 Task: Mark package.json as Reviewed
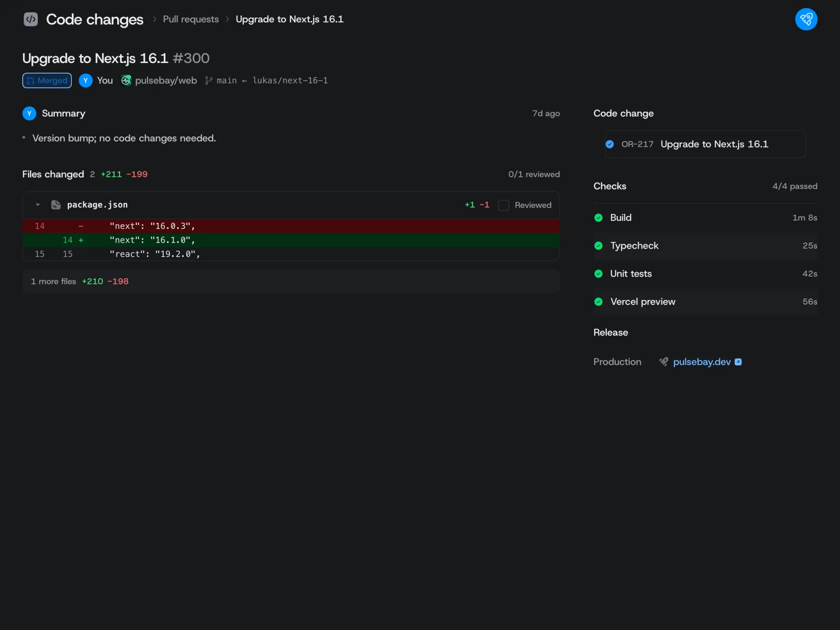coord(504,205)
